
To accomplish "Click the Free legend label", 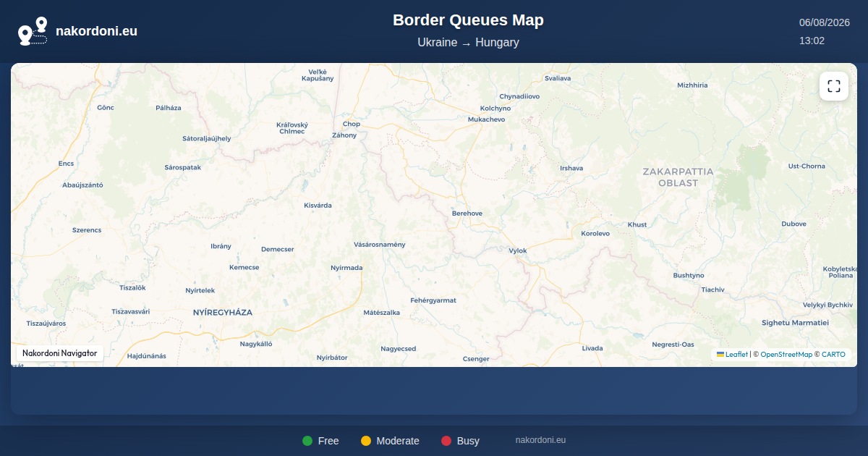I will pos(328,441).
